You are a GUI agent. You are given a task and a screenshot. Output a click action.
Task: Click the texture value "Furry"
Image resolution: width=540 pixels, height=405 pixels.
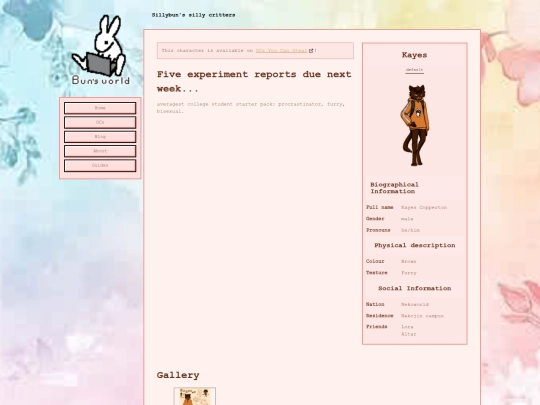[x=408, y=273]
